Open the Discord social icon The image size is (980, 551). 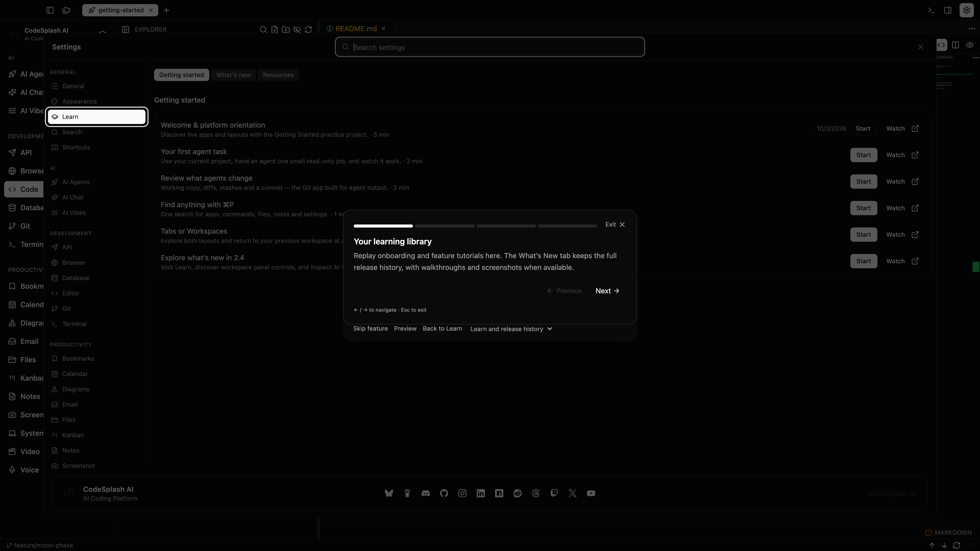(x=425, y=493)
